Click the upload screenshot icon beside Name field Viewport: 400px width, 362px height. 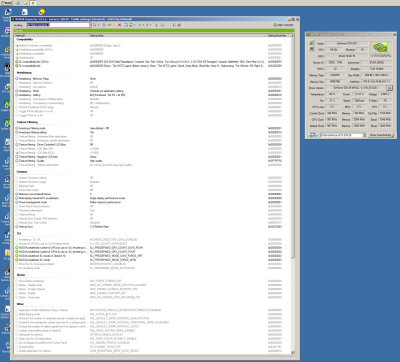312,43
